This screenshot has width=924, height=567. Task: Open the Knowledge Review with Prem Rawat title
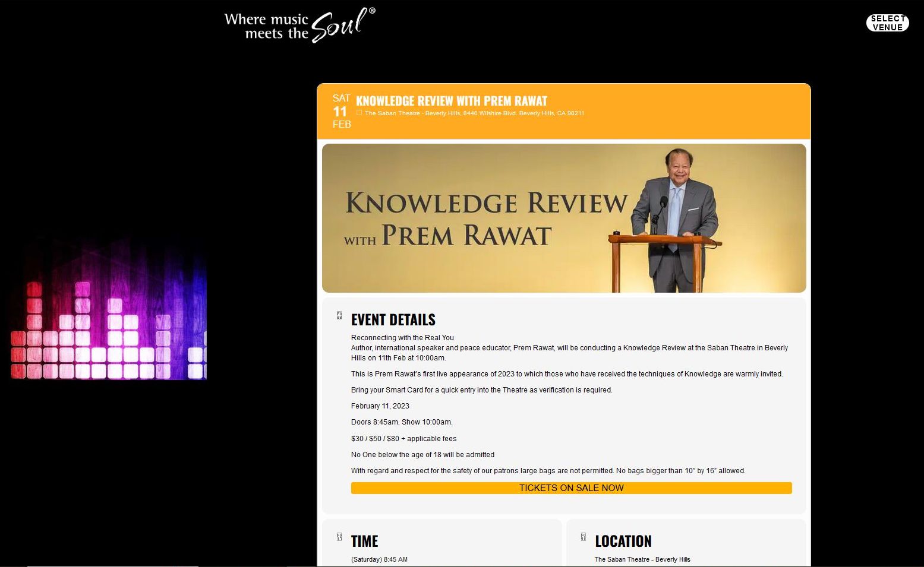click(453, 100)
